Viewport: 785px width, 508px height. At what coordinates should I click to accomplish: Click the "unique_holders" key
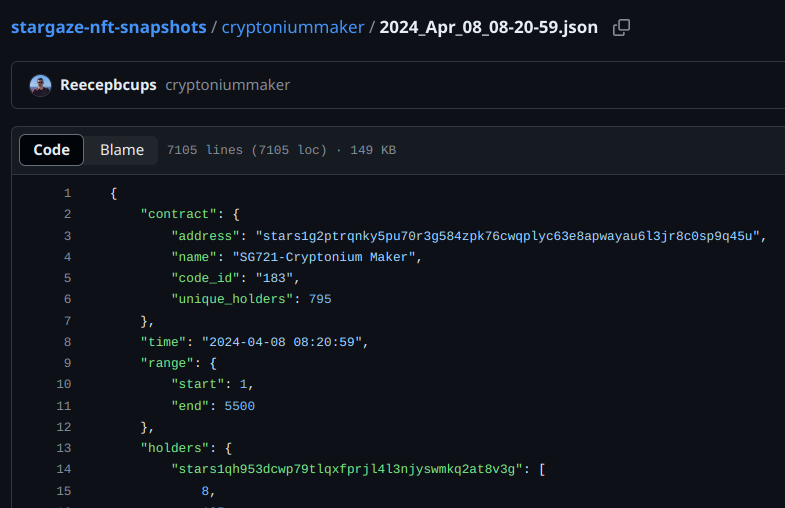pos(232,299)
